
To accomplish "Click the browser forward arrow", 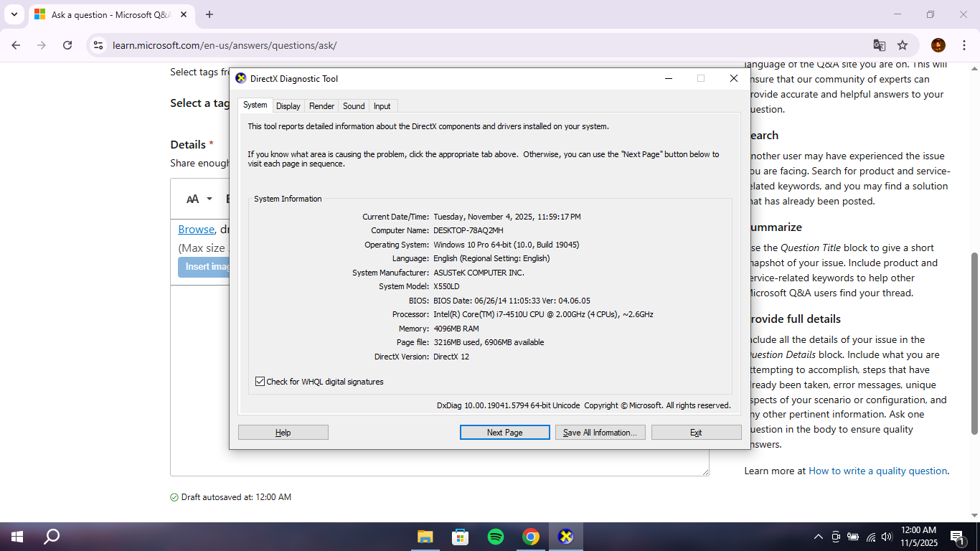I will click(x=42, y=45).
